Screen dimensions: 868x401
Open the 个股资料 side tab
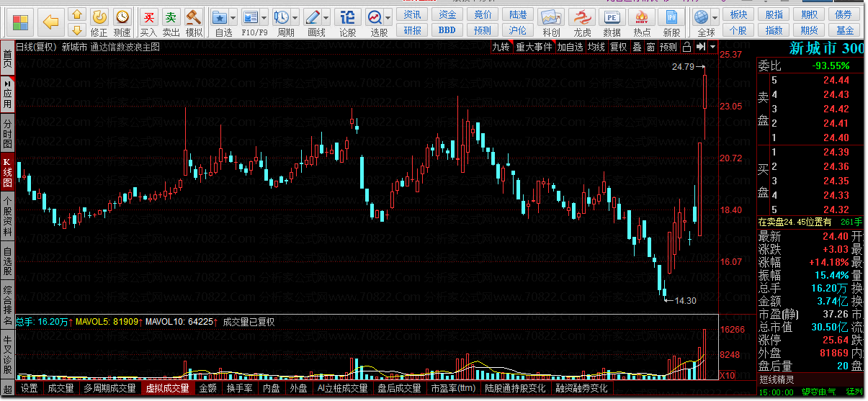pyautogui.click(x=7, y=217)
